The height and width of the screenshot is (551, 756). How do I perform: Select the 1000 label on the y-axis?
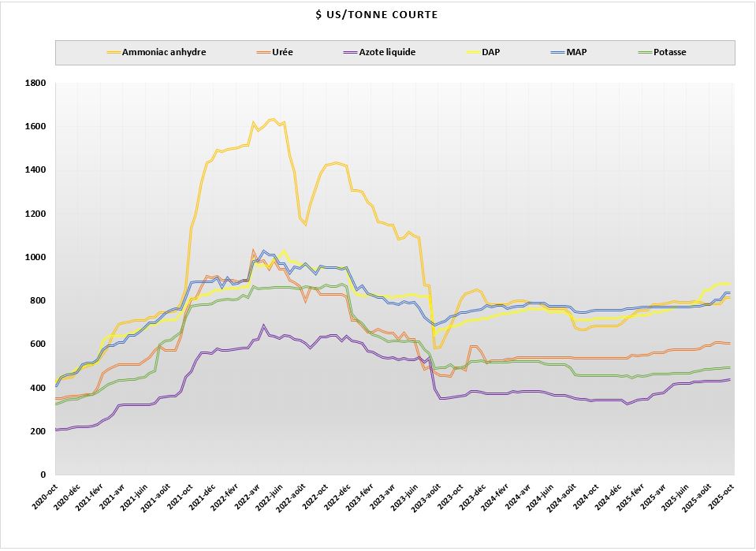pos(35,257)
